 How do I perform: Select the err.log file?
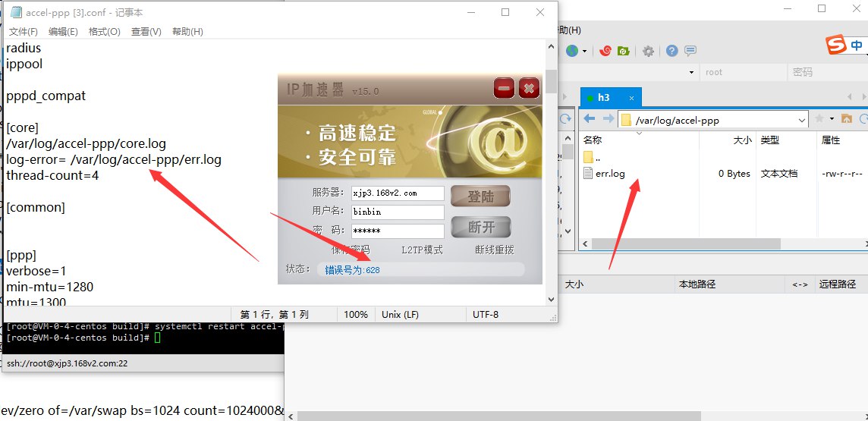point(610,174)
